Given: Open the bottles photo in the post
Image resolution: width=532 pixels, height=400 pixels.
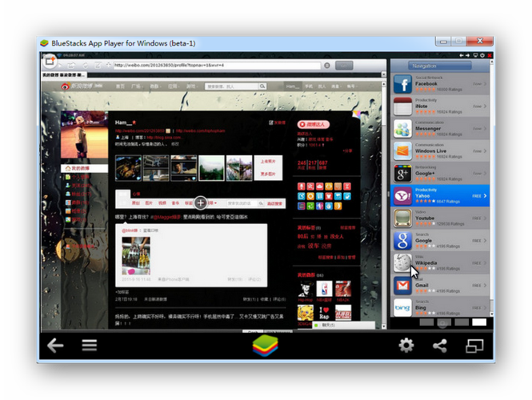Looking at the screenshot, I should click(x=136, y=256).
